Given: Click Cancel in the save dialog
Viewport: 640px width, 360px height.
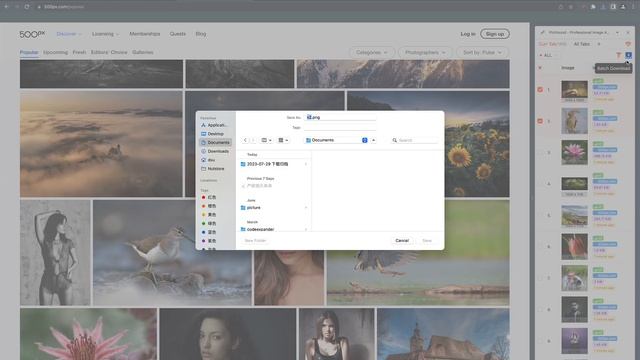Looking at the screenshot, I should (402, 240).
